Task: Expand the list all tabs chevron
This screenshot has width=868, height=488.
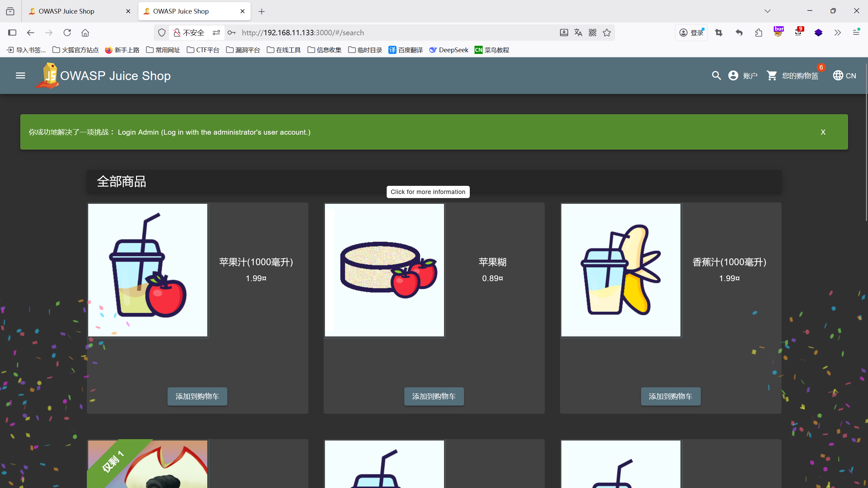Action: click(x=767, y=11)
